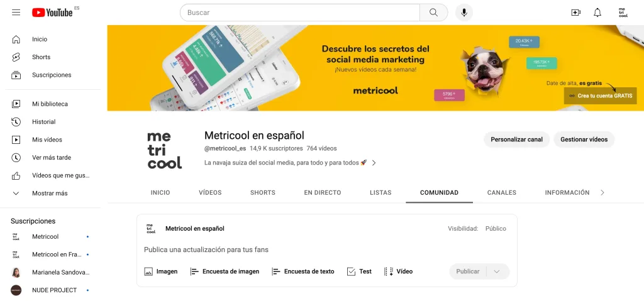The height and width of the screenshot is (301, 644).
Task: Open the hamburger guide menu
Action: (x=16, y=13)
